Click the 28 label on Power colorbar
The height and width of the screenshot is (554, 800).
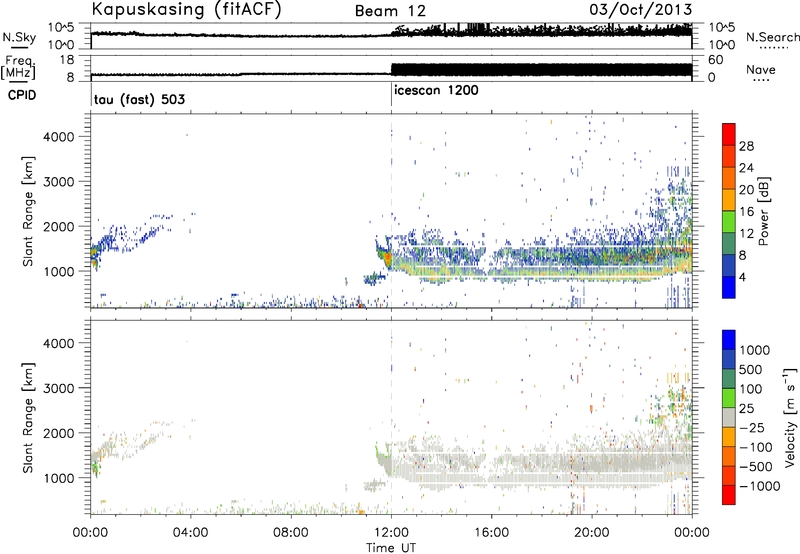click(x=746, y=146)
